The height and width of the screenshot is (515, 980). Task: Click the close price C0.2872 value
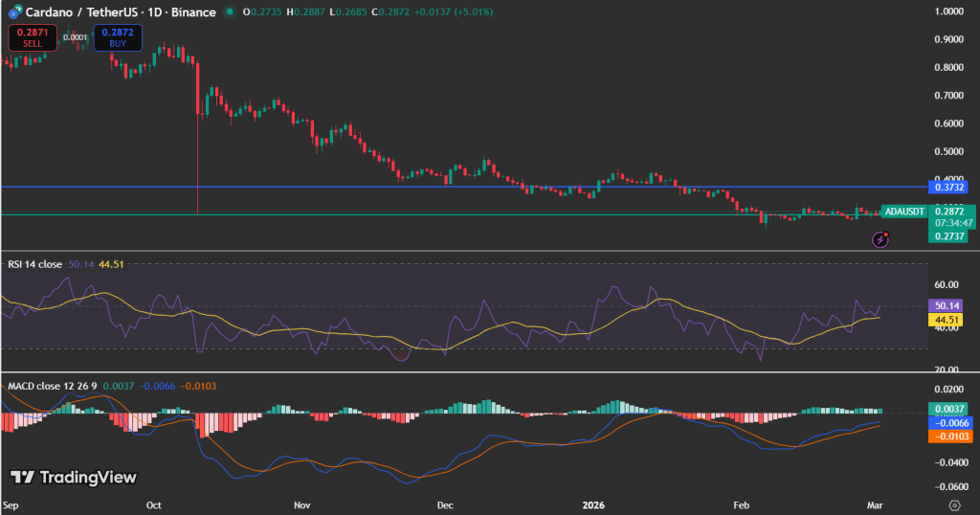pos(390,11)
